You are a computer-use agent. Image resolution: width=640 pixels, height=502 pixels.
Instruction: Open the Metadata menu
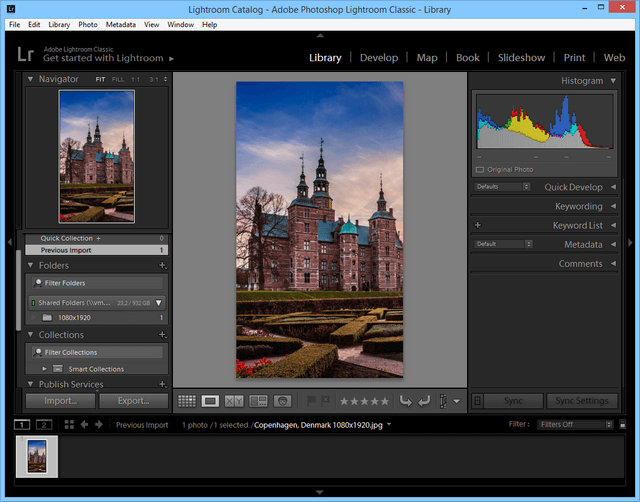coord(120,24)
